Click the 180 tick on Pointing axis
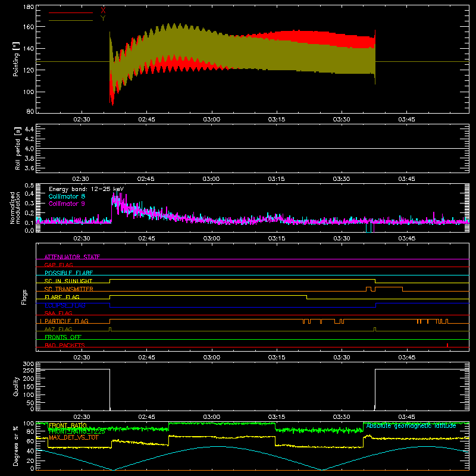 pos(29,7)
